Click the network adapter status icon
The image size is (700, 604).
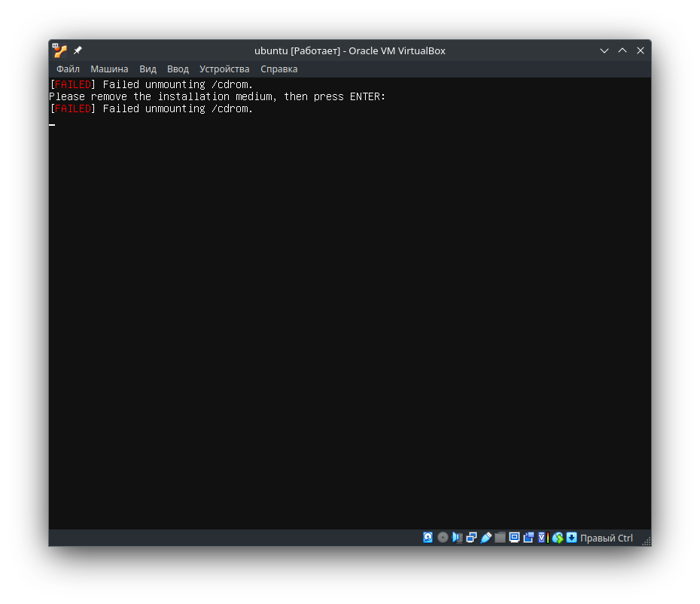pyautogui.click(x=471, y=538)
